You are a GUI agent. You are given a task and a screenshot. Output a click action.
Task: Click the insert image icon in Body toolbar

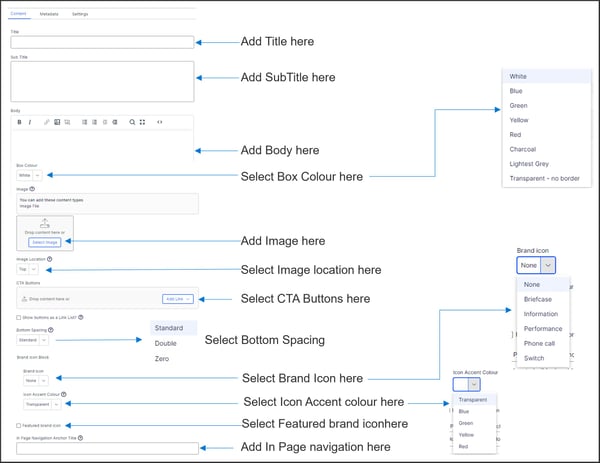point(55,122)
